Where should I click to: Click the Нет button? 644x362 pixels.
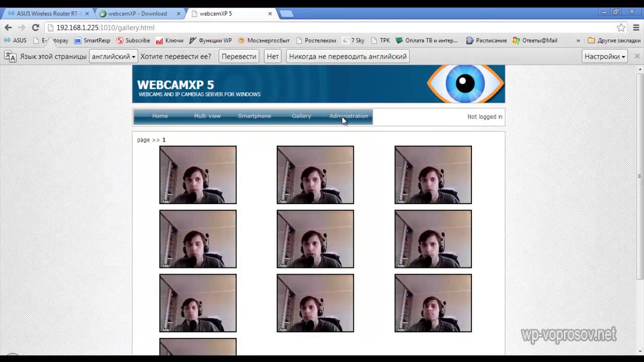pyautogui.click(x=273, y=56)
